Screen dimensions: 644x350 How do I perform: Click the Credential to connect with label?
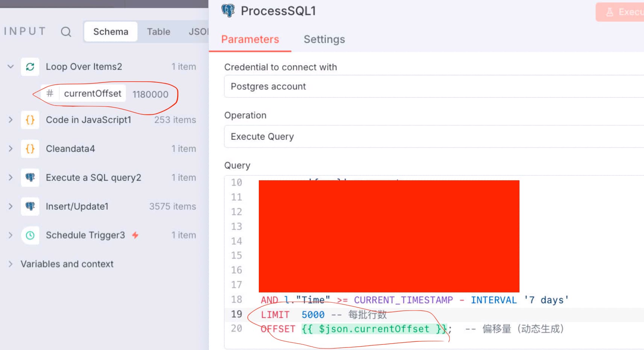pyautogui.click(x=281, y=67)
